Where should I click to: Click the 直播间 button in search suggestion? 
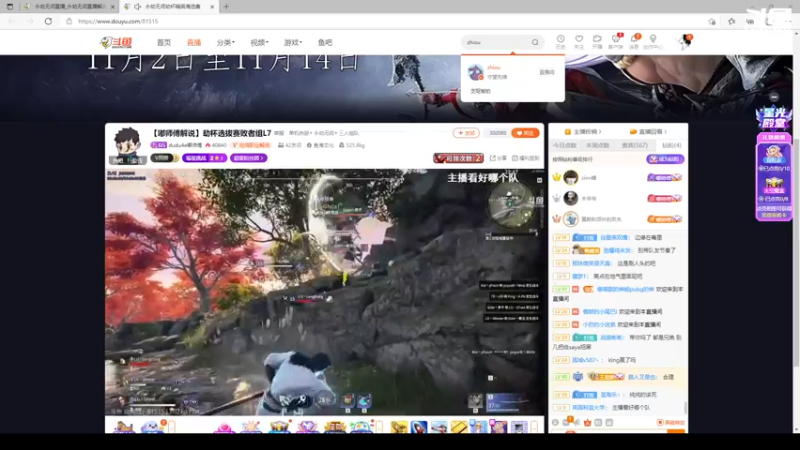tap(546, 72)
